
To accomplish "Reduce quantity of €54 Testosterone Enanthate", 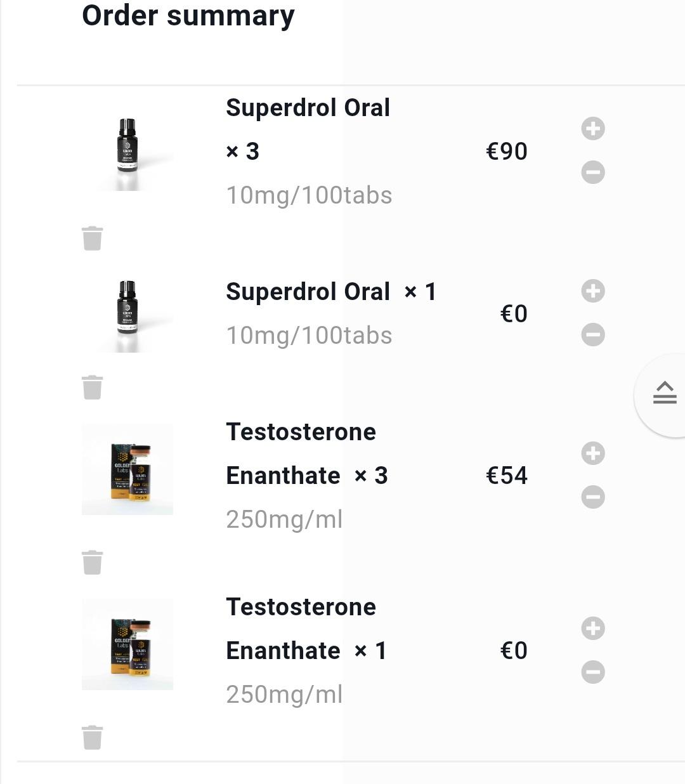I will (593, 497).
